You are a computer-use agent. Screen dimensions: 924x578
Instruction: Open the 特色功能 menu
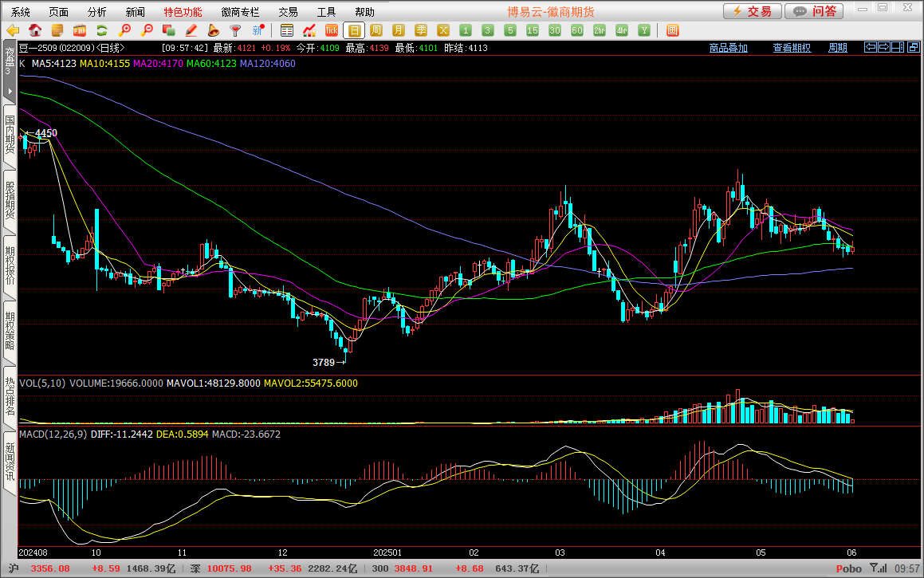coord(183,12)
